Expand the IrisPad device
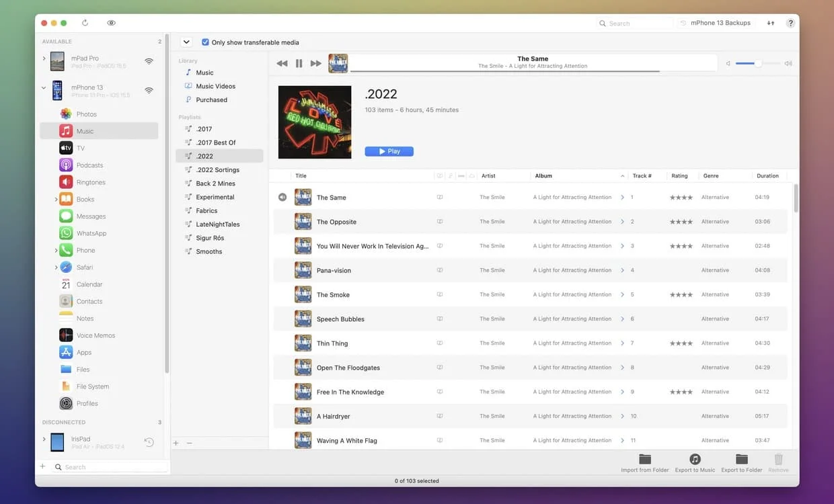Image resolution: width=834 pixels, height=504 pixels. [x=44, y=439]
